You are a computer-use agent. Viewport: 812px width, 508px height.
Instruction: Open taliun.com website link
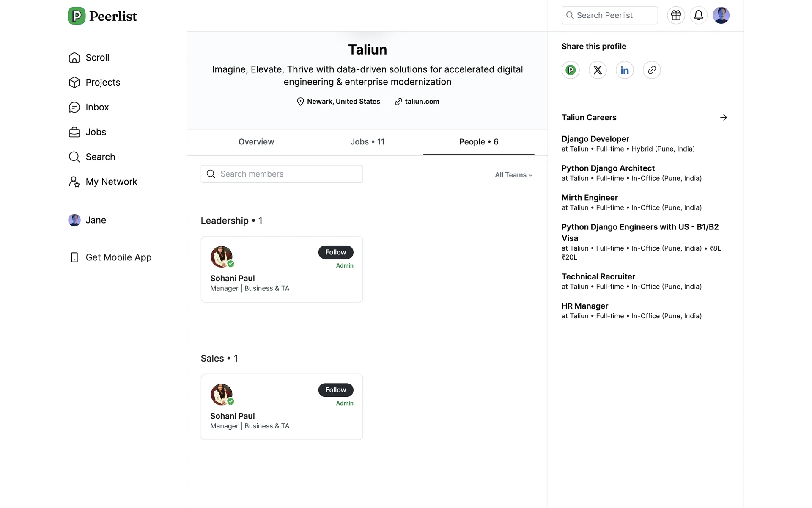422,102
